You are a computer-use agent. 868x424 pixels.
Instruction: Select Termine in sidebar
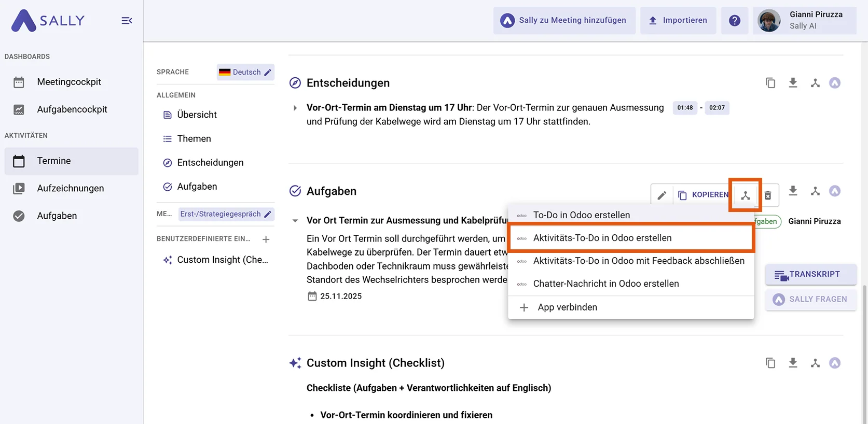coord(71,161)
